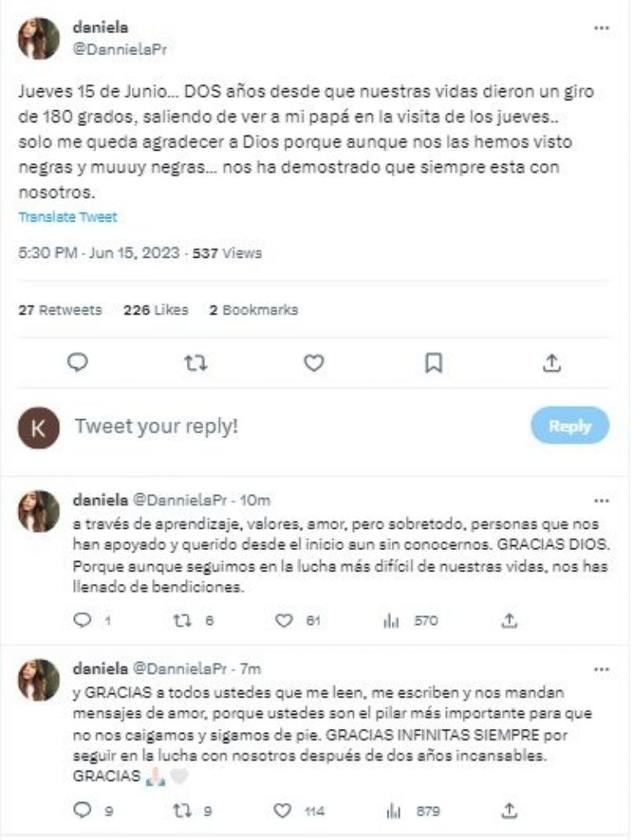Screen dimensions: 632x840
Task: Like the 10m reply with 61 likes
Action: click(x=285, y=621)
